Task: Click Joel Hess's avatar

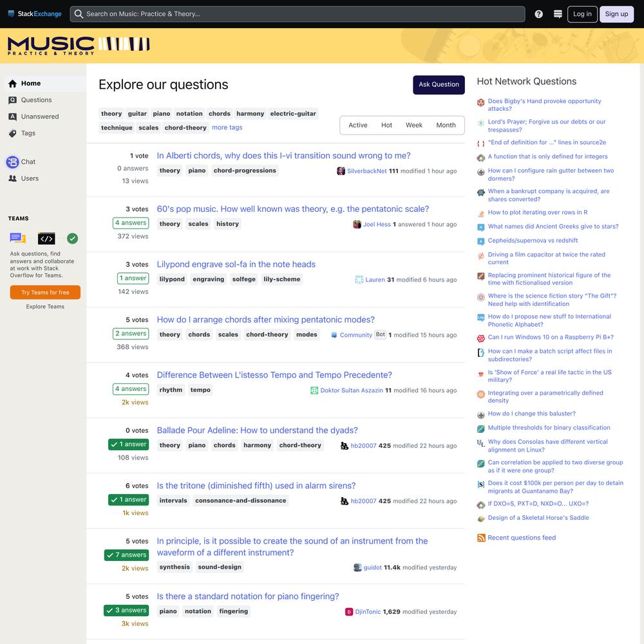Action: click(x=357, y=224)
